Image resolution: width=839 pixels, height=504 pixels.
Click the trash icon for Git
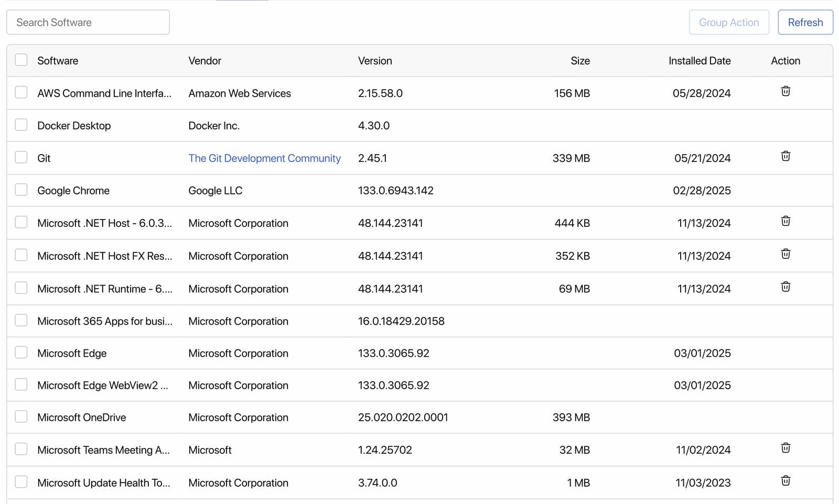coord(785,157)
